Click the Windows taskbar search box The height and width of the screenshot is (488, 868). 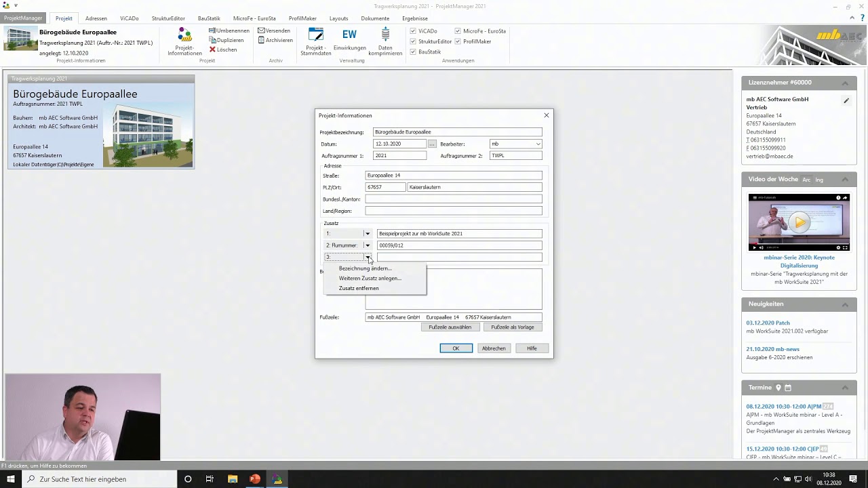click(x=99, y=479)
